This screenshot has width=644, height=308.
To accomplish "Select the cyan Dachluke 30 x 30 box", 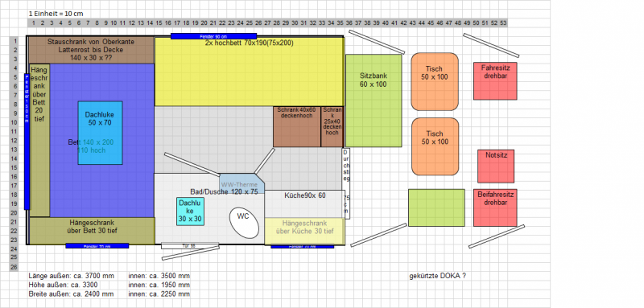I will click(x=190, y=211).
